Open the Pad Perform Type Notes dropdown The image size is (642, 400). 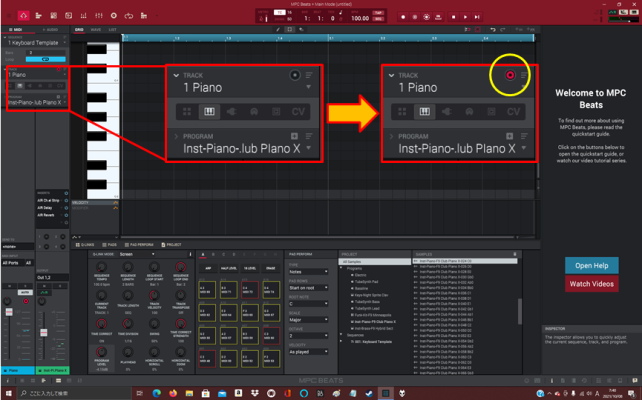pyautogui.click(x=308, y=271)
